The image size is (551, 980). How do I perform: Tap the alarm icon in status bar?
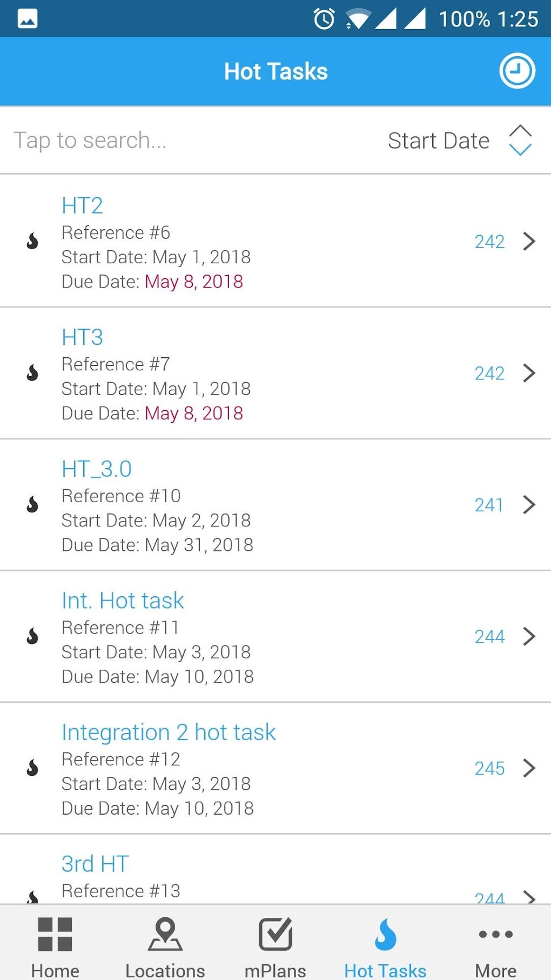coord(324,19)
